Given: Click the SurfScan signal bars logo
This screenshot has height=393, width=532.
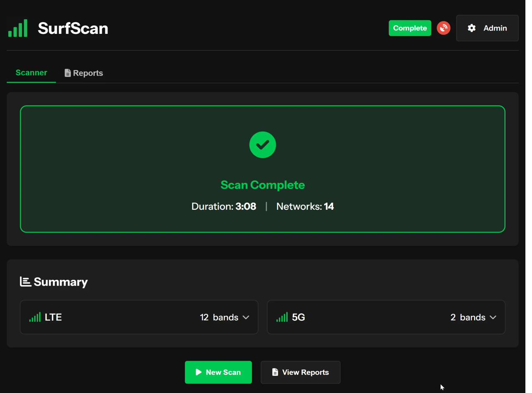Looking at the screenshot, I should 18,28.
